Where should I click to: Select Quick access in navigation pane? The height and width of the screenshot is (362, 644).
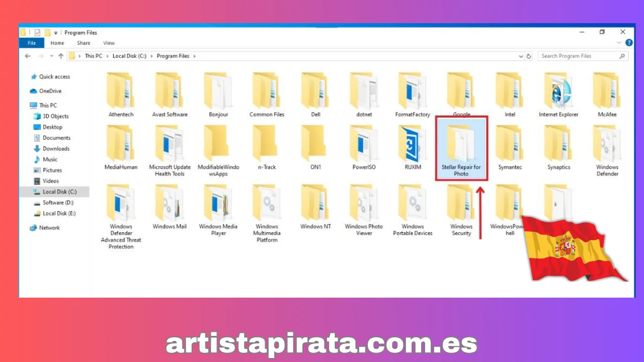tap(55, 77)
